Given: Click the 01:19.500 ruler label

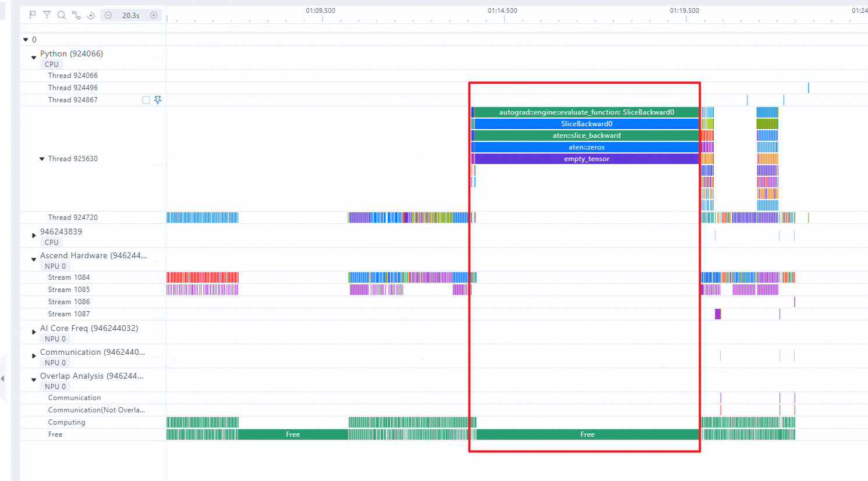Looking at the screenshot, I should 685,10.
